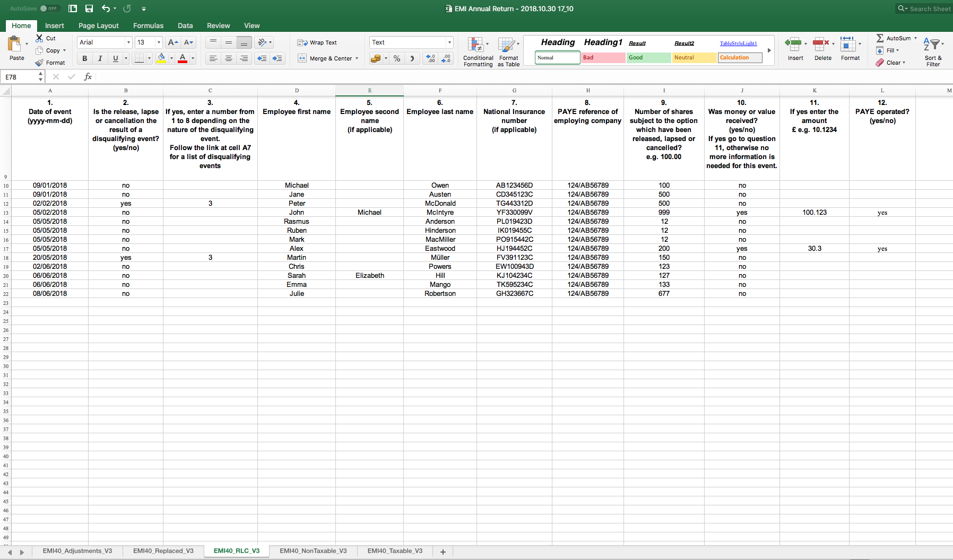Open the Data ribbon tab
Viewport: 953px width, 560px height.
(185, 25)
